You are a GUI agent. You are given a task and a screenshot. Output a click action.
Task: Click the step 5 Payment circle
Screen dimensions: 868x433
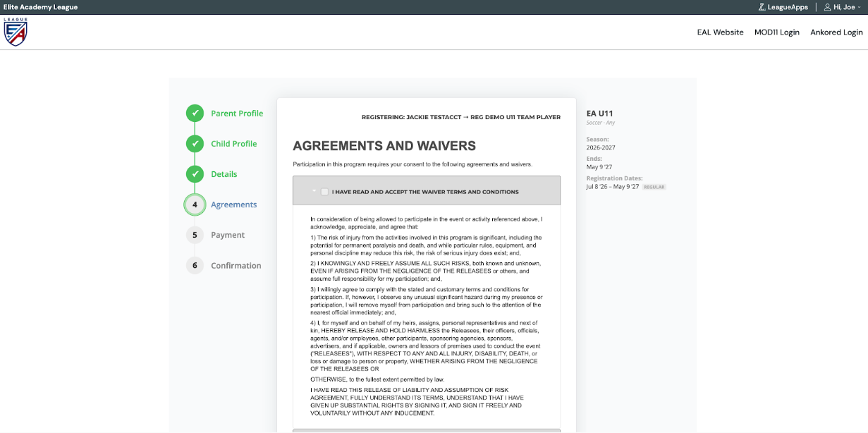coord(195,235)
